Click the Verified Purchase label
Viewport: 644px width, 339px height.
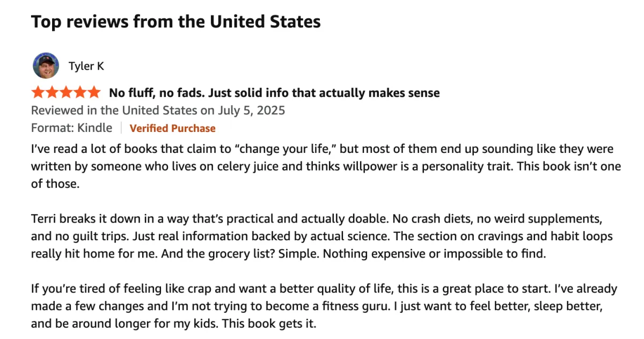(172, 128)
